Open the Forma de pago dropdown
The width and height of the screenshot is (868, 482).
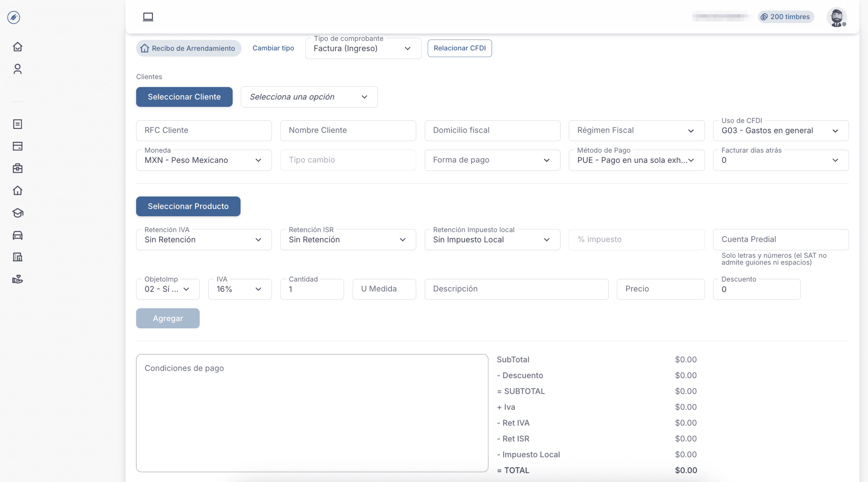pyautogui.click(x=492, y=160)
